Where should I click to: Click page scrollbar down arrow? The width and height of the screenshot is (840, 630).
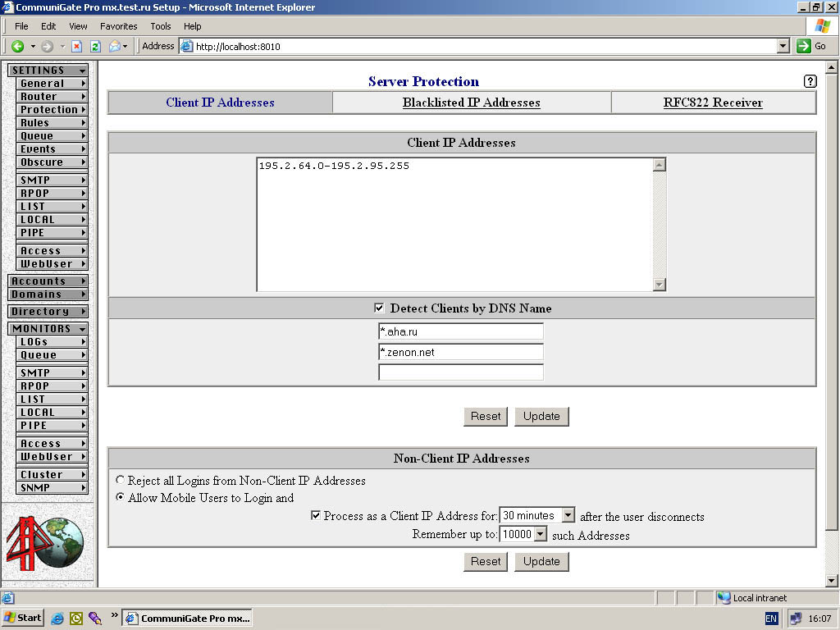(x=832, y=580)
